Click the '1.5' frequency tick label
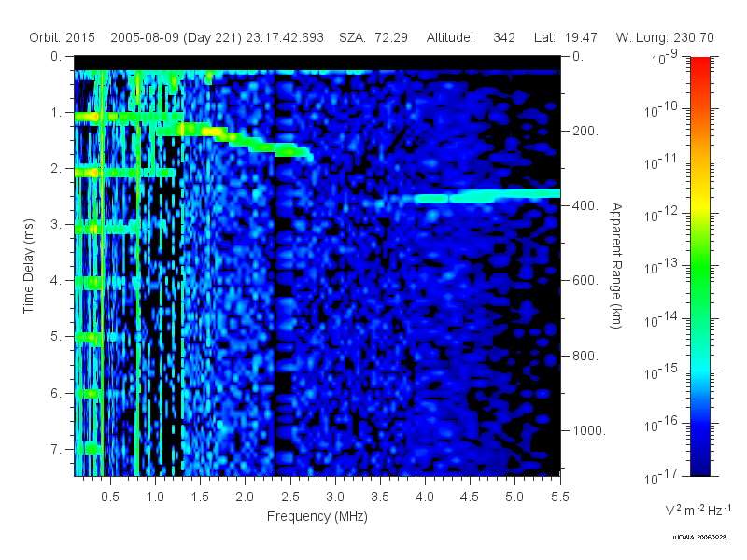The height and width of the screenshot is (560, 747). pos(200,497)
